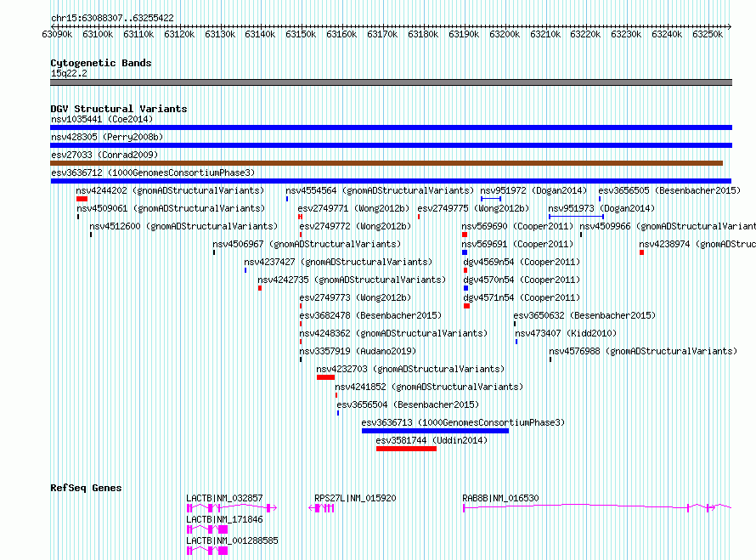The image size is (756, 560).
Task: Click nsv4238974 gnomAD variant label
Action: [697, 244]
